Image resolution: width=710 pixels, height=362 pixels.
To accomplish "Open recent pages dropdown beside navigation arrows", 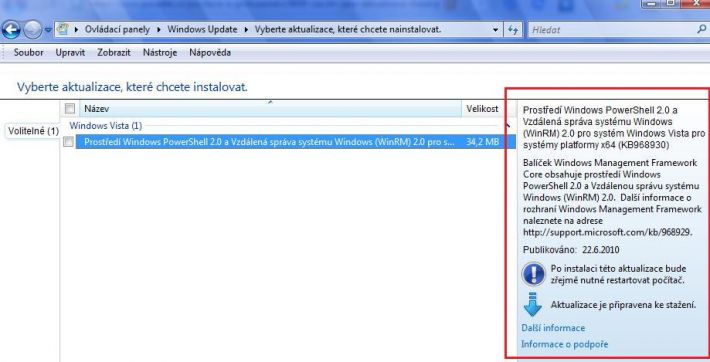I will pos(48,31).
